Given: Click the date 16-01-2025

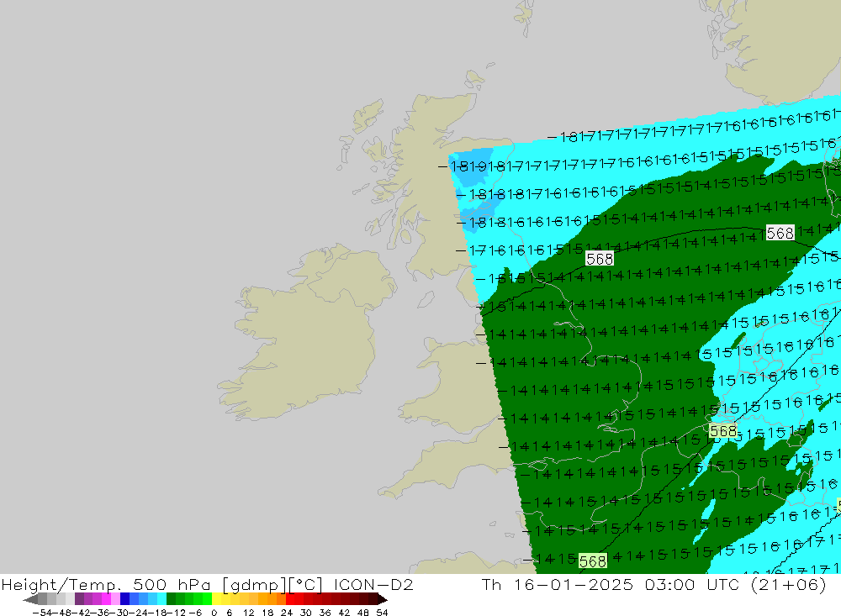Looking at the screenshot, I should 574,585.
